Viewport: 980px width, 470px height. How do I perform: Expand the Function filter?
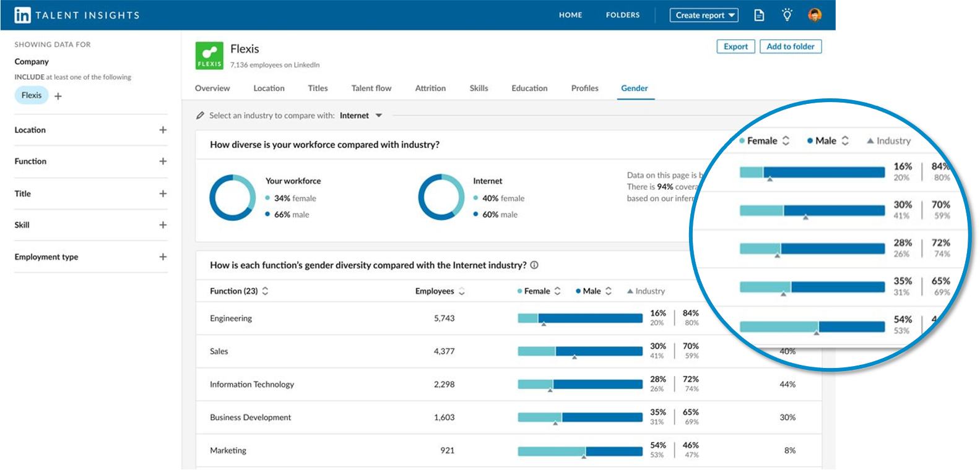tap(163, 161)
